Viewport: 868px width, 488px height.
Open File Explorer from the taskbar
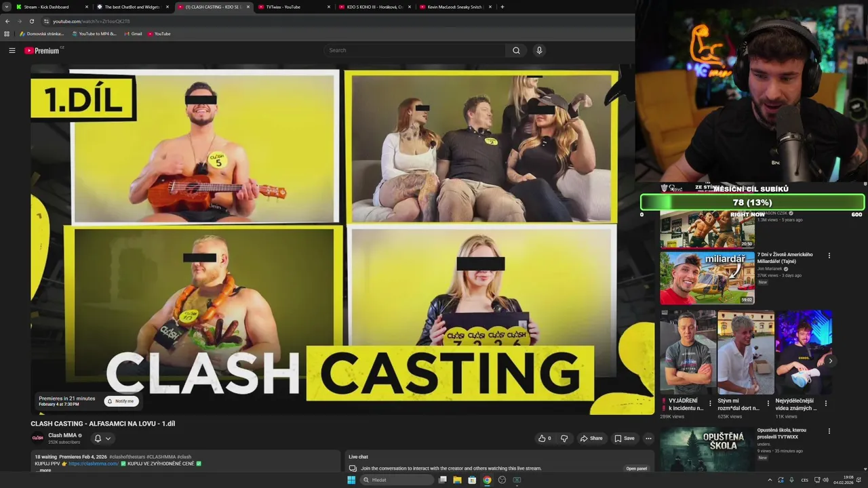tap(457, 480)
